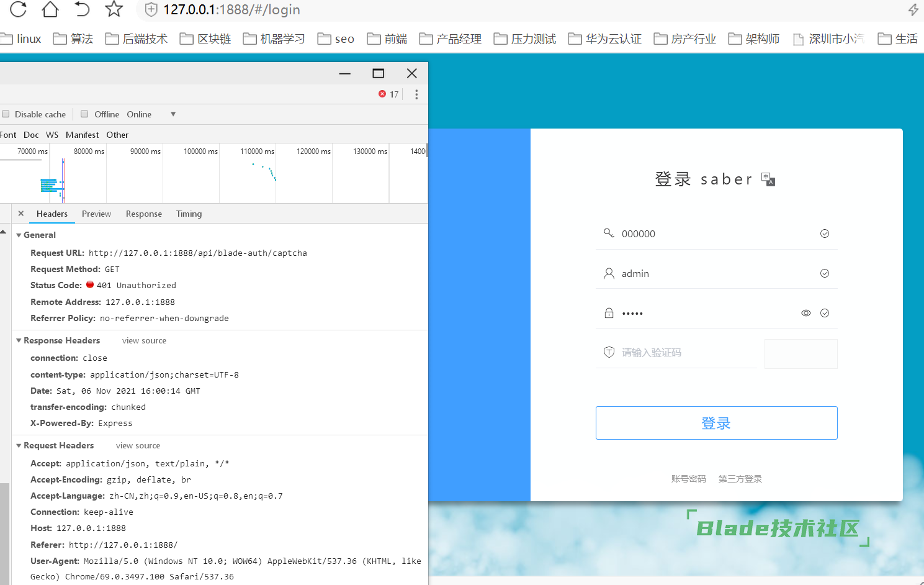Screen dimensions: 924x585
Task: Open the 后端技术 bookmarks folder
Action: 137,39
